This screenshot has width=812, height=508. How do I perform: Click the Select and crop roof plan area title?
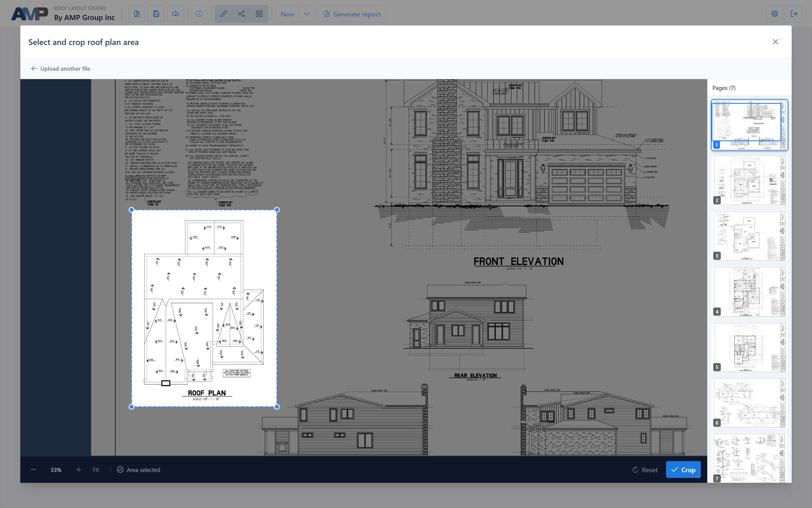(84, 42)
